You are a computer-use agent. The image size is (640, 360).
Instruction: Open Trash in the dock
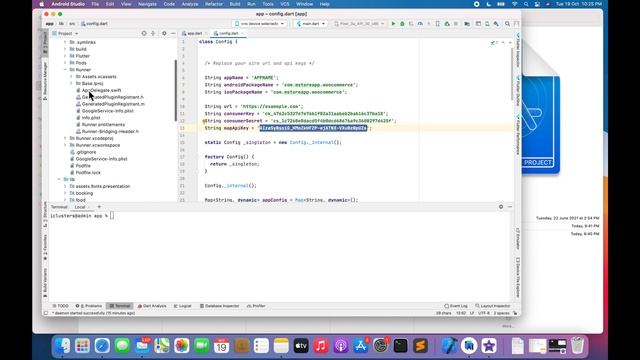(x=577, y=346)
